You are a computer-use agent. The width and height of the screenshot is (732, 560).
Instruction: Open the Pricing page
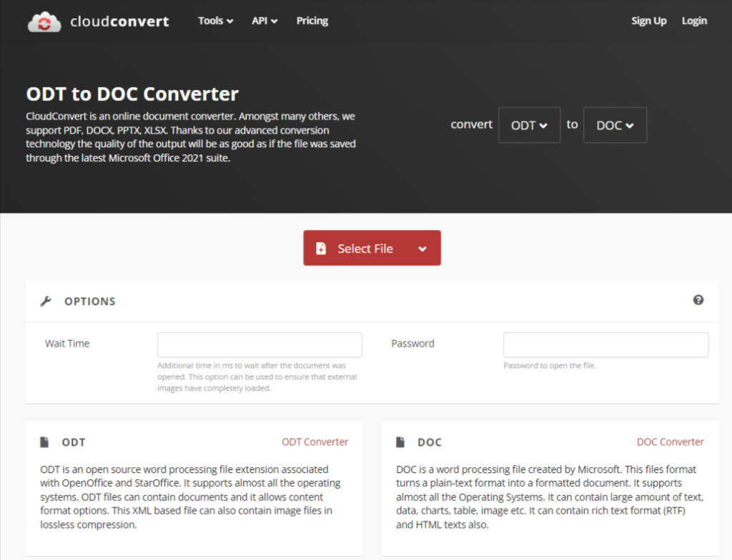(312, 21)
